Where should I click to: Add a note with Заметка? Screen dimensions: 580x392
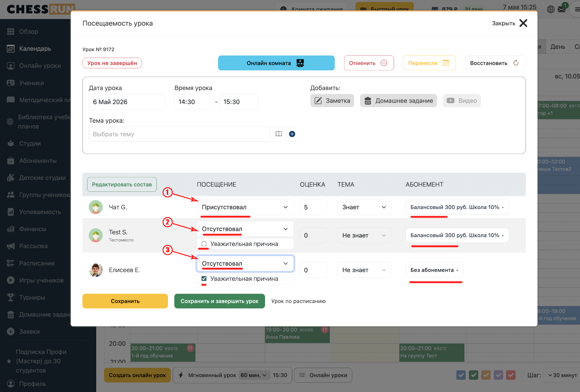[332, 101]
